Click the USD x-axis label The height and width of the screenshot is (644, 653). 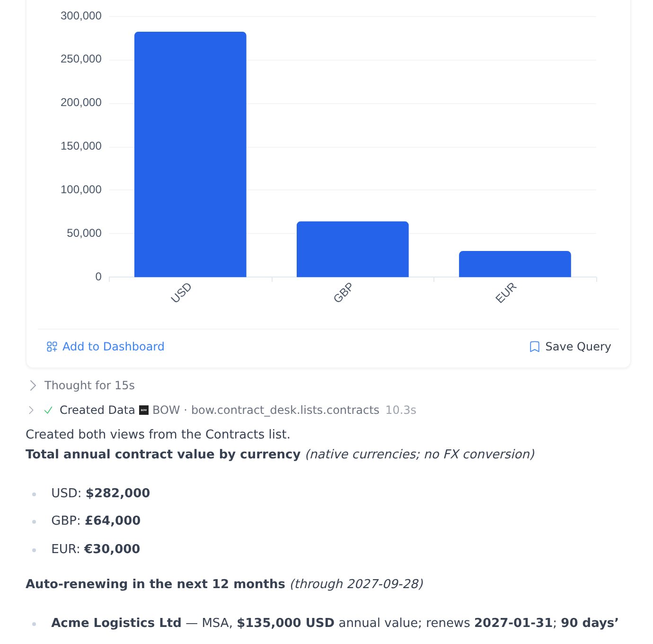click(x=181, y=293)
